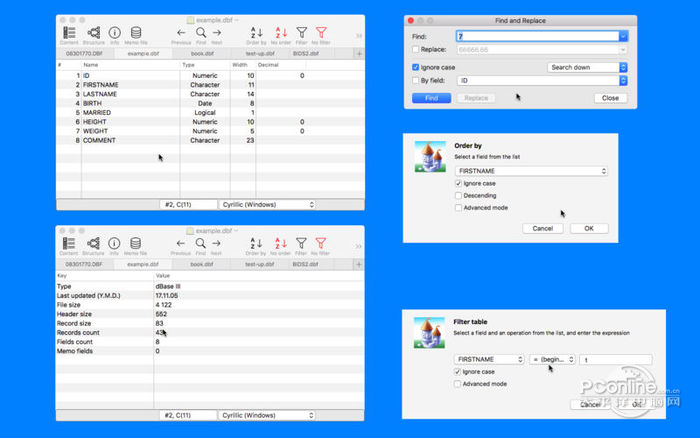
Task: Click Previous arrow in upper window toolbar
Action: [x=181, y=35]
